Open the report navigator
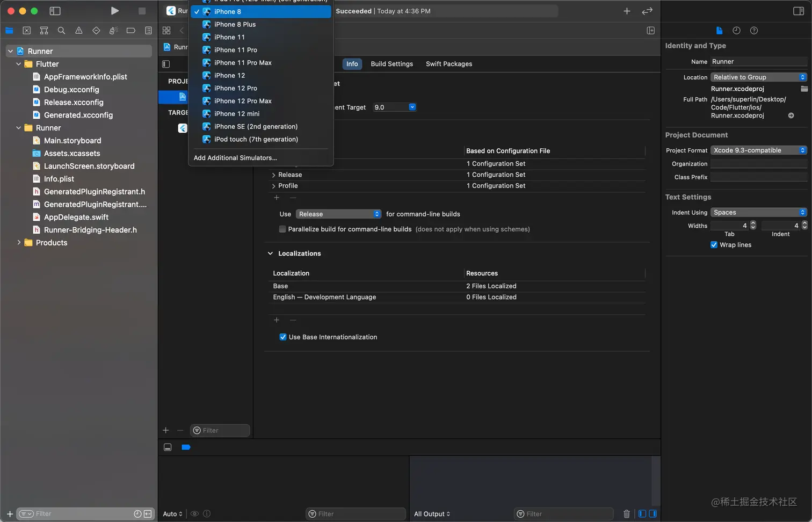 [148, 31]
